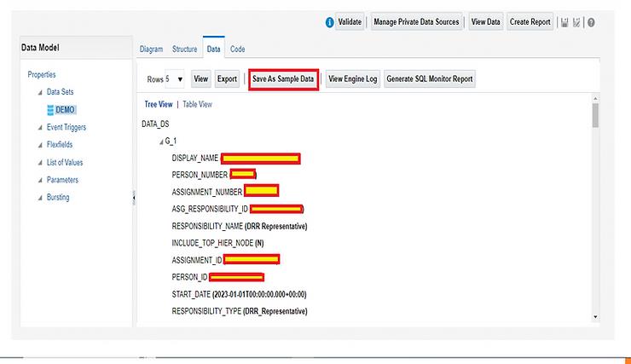Select the Flexfields item
This screenshot has width=631, height=364.
(x=60, y=144)
